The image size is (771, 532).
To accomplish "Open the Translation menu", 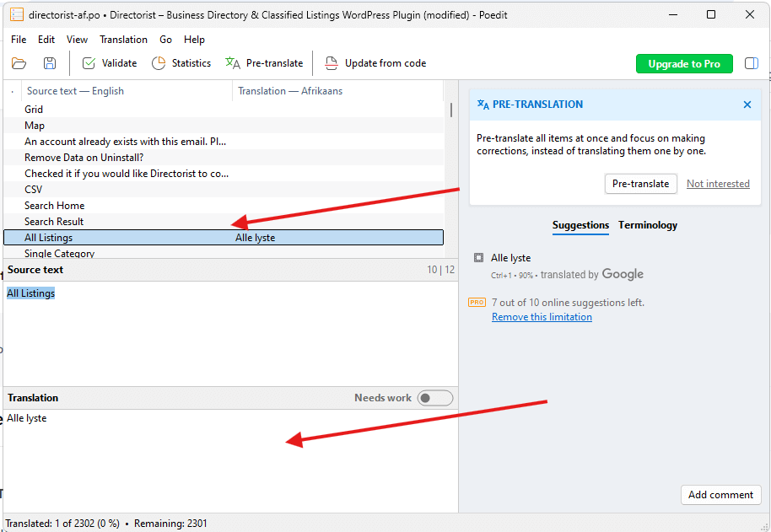I will [123, 39].
